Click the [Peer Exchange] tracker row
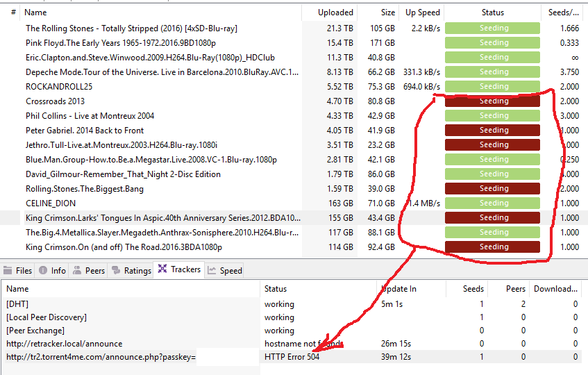Screen dimensions: 588x375 point(291,331)
